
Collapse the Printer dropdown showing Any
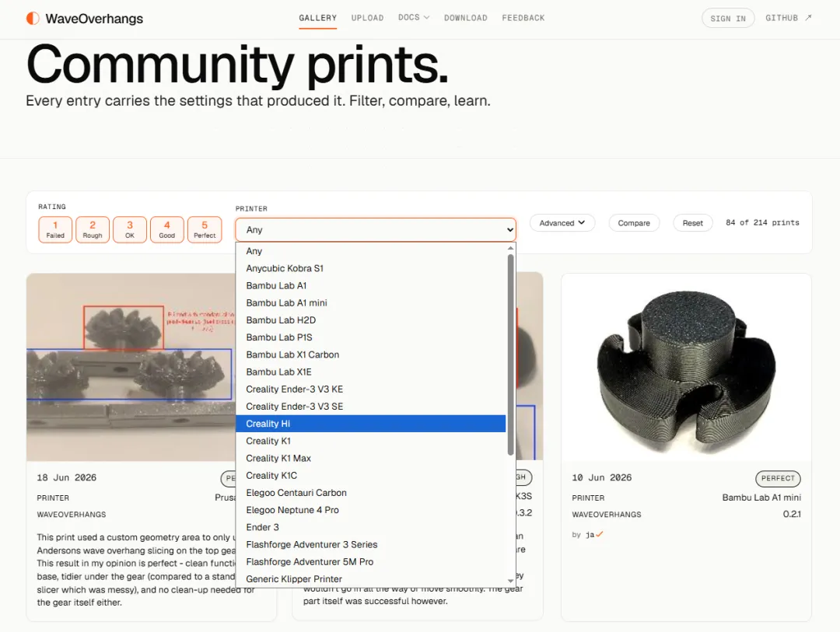pos(376,230)
